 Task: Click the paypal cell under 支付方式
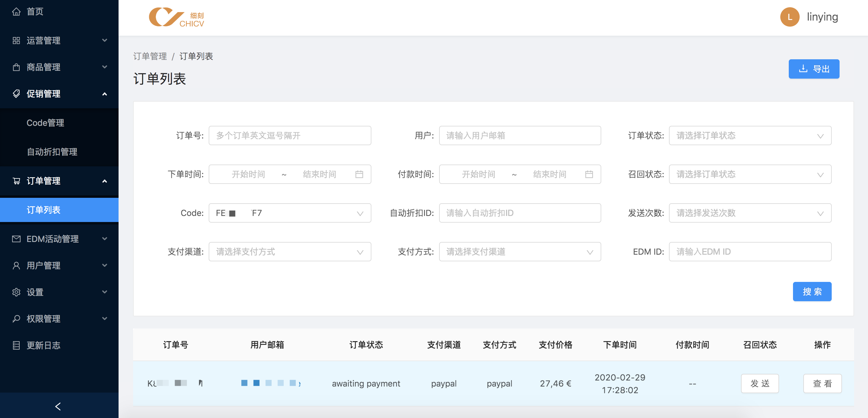(499, 384)
